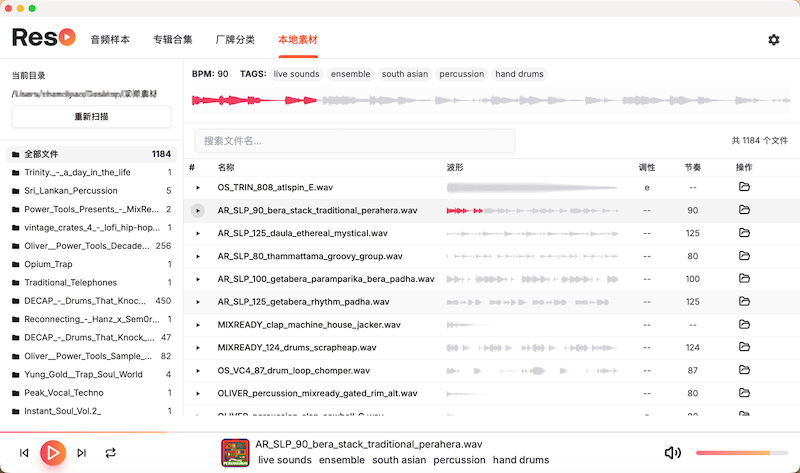The width and height of the screenshot is (800, 473).
Task: Skip to the previous track
Action: coord(24,453)
